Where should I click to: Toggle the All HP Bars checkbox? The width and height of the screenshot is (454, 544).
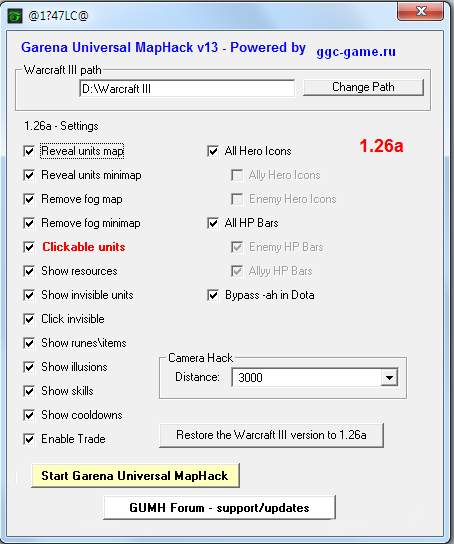coord(213,223)
